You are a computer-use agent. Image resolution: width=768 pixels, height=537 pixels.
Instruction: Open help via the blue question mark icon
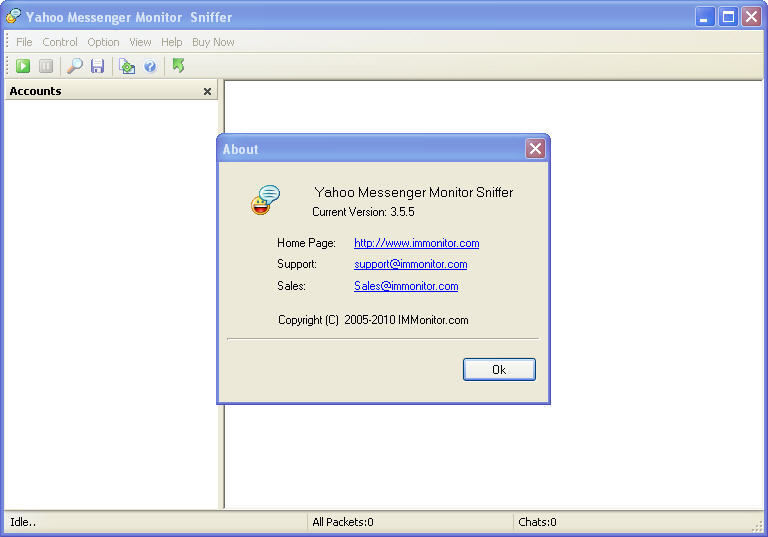click(x=150, y=66)
